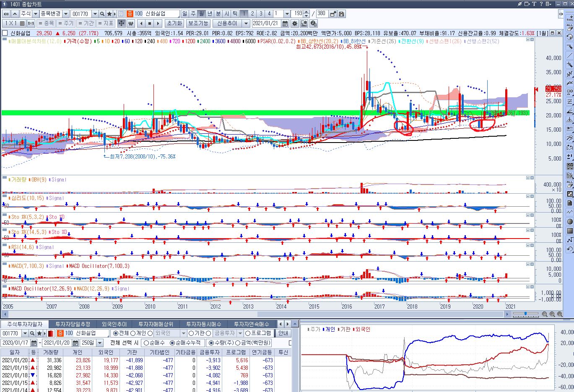Click the crosshair cursor tool icon

click(121, 23)
